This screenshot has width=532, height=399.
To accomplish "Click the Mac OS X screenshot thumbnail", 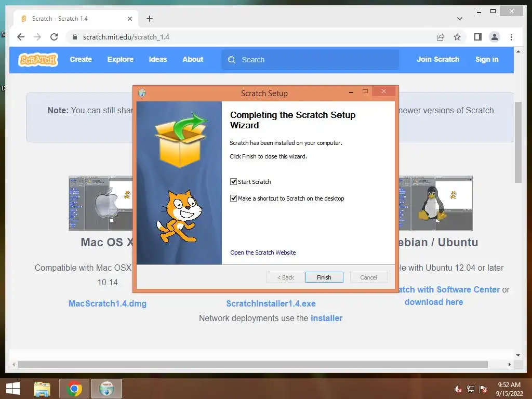I will tap(101, 203).
